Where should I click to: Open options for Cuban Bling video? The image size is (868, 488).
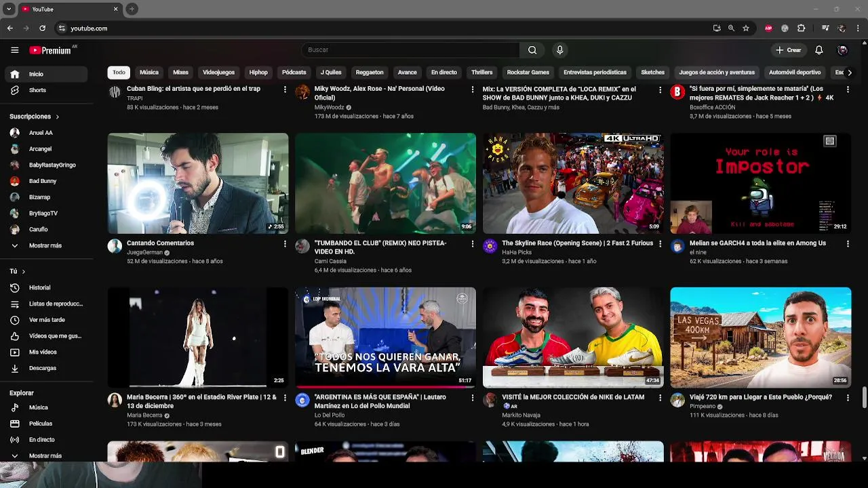pyautogui.click(x=285, y=89)
